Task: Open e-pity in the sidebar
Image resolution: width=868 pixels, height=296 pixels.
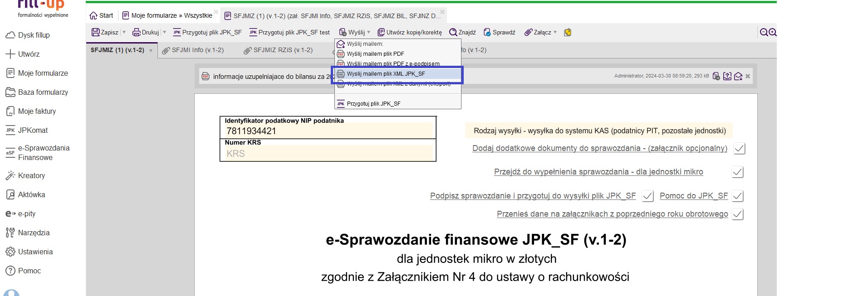Action: (20, 214)
